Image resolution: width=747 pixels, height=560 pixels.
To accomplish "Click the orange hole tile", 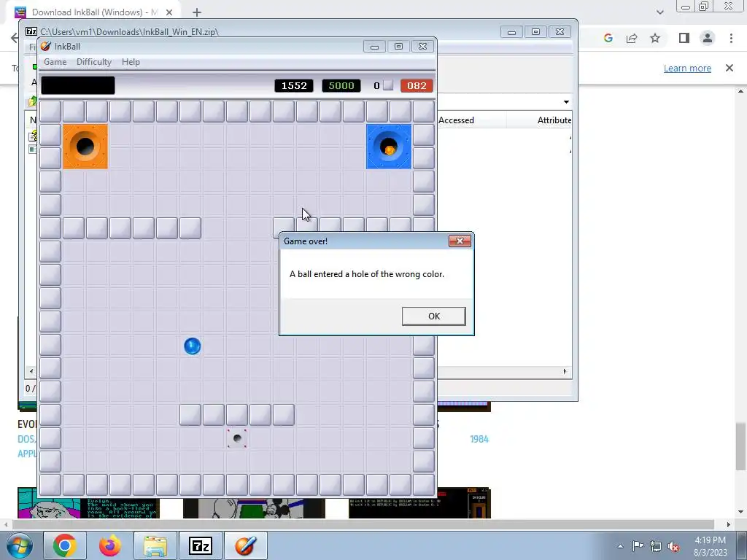I will [85, 147].
